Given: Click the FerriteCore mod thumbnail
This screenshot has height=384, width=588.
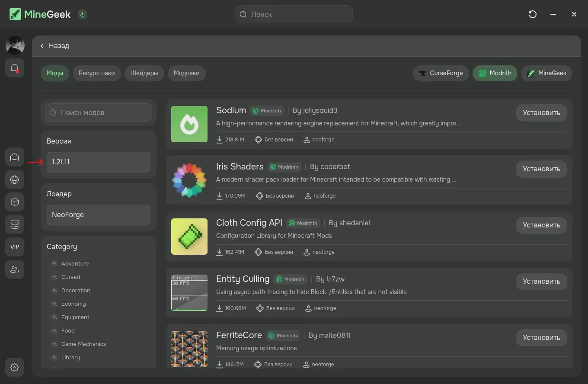Looking at the screenshot, I should (x=189, y=349).
